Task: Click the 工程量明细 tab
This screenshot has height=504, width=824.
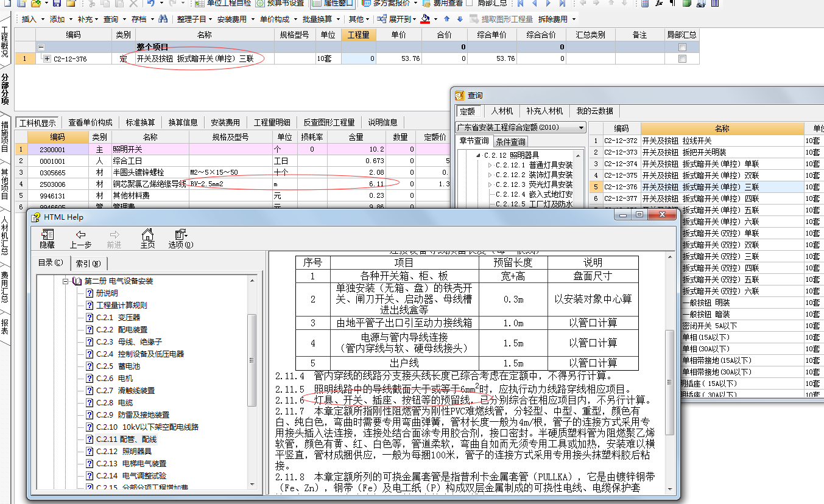Action: [x=272, y=122]
